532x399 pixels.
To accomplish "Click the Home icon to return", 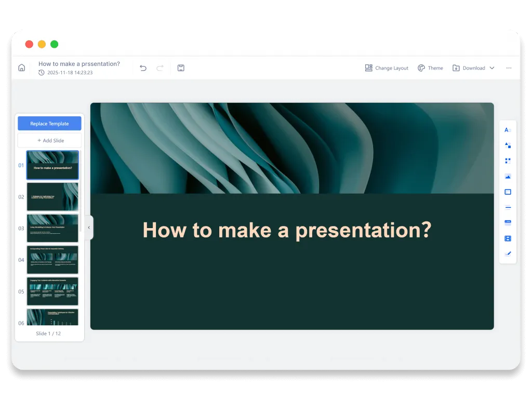I will point(21,68).
